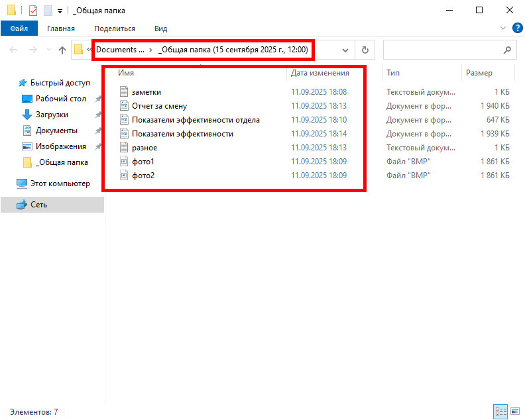Viewport: 525px width, 420px height.
Task: Refresh the current folder view
Action: 365,50
